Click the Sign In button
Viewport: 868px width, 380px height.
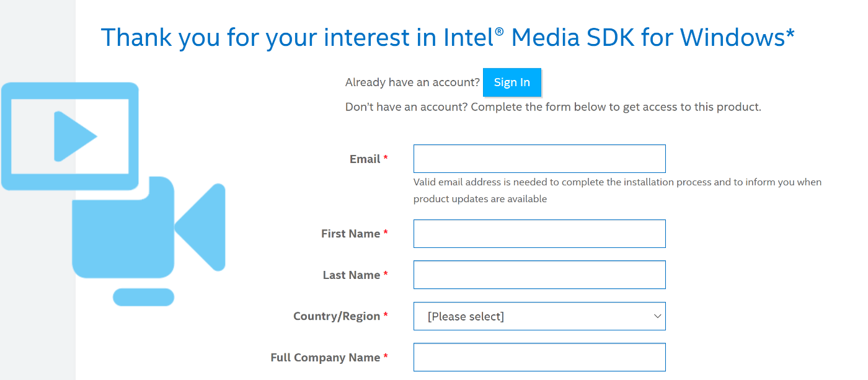512,82
